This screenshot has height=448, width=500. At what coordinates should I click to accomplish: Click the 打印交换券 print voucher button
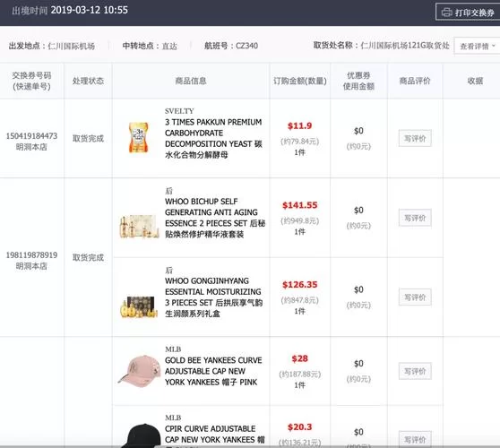coord(468,13)
